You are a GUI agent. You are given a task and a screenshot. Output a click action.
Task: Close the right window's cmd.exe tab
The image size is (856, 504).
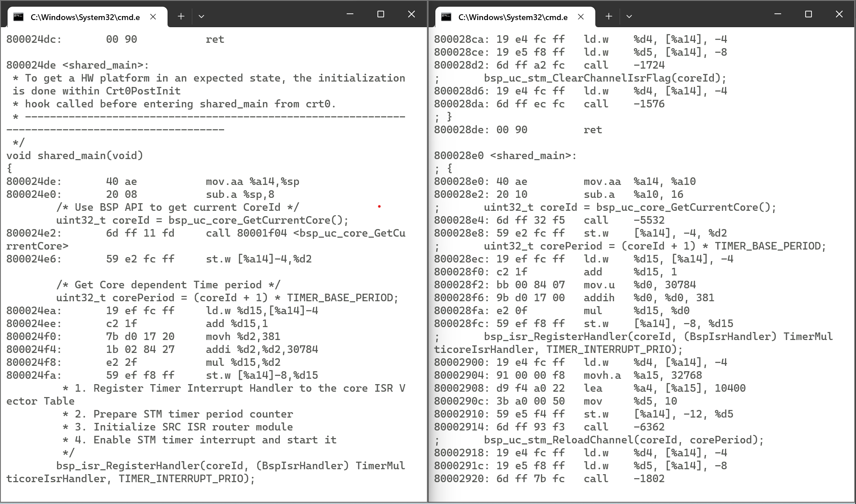click(581, 16)
